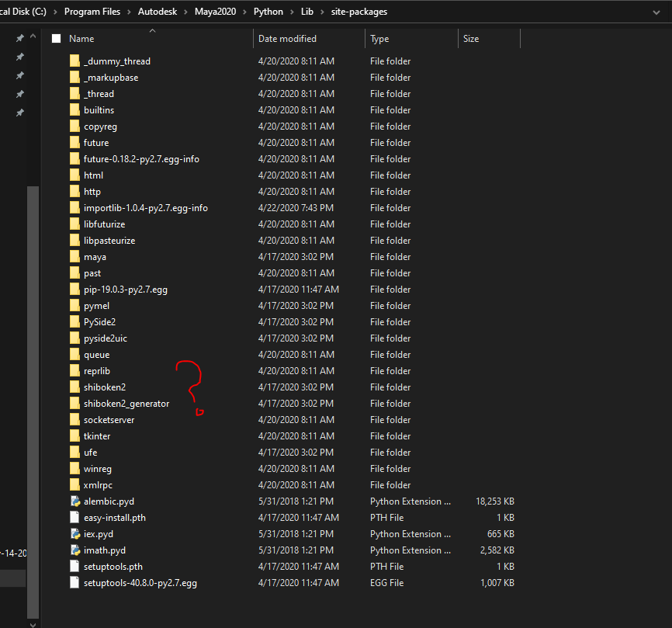Viewport: 672px width, 628px height.
Task: Go to the Lib breadcrumb folder
Action: click(x=307, y=12)
